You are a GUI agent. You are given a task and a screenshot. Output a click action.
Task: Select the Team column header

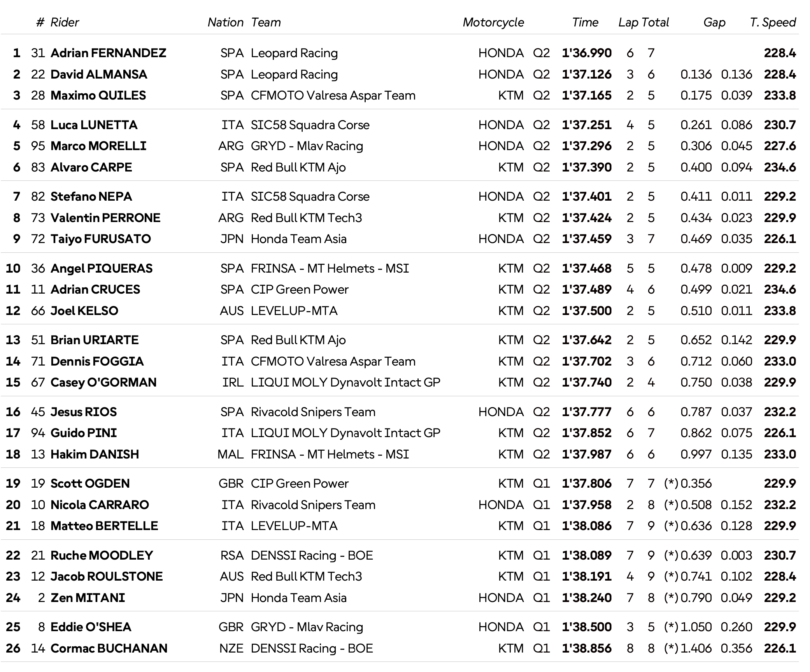(x=266, y=23)
